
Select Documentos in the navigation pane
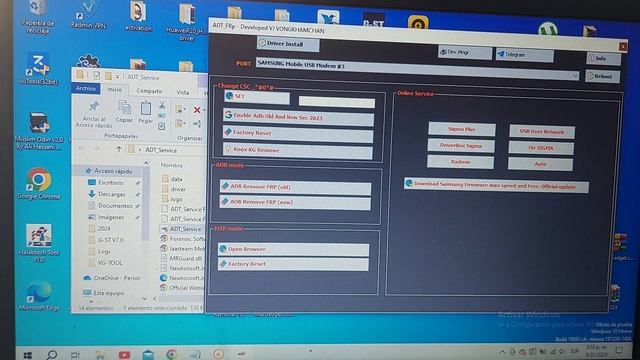point(115,206)
